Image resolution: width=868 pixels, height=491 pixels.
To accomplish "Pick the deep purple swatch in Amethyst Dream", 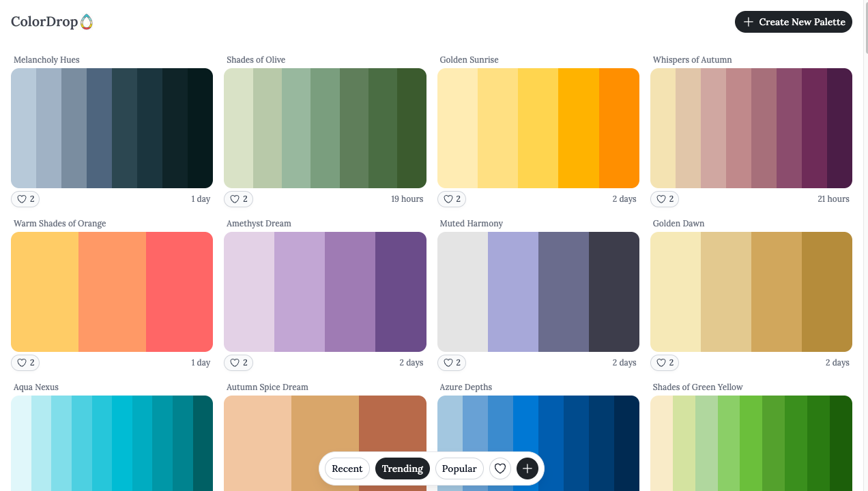I will [401, 292].
